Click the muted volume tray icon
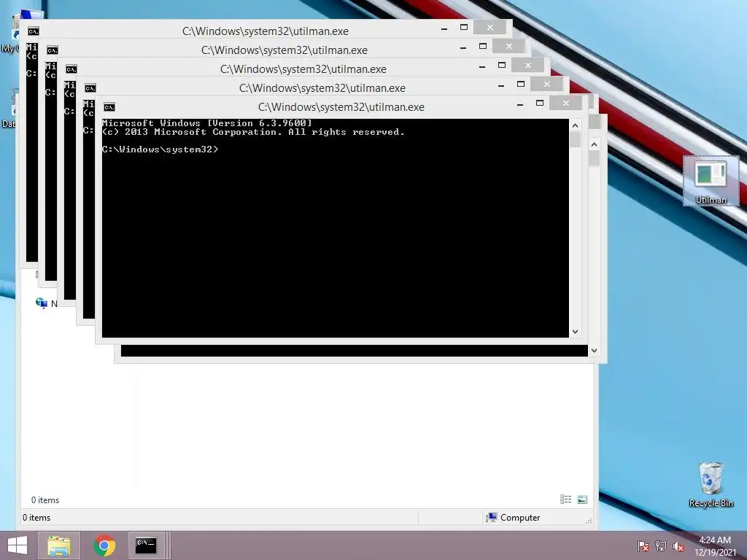The width and height of the screenshot is (747, 560). coord(678,545)
